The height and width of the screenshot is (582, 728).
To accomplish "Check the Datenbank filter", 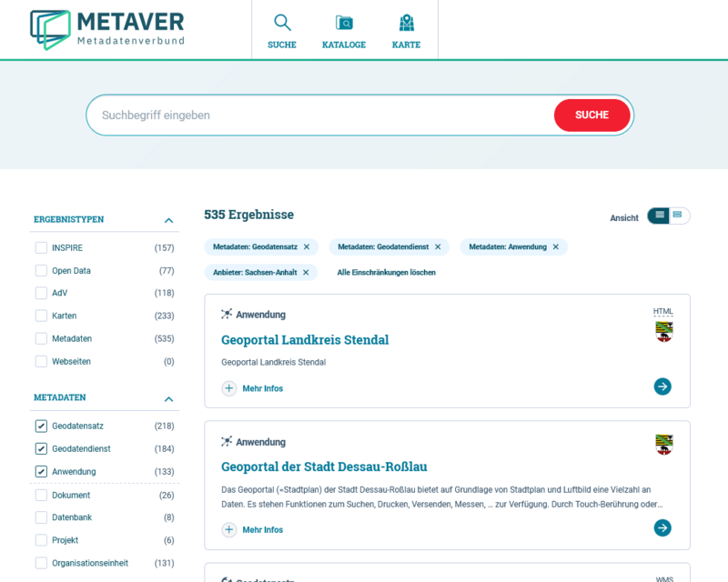I will (41, 517).
